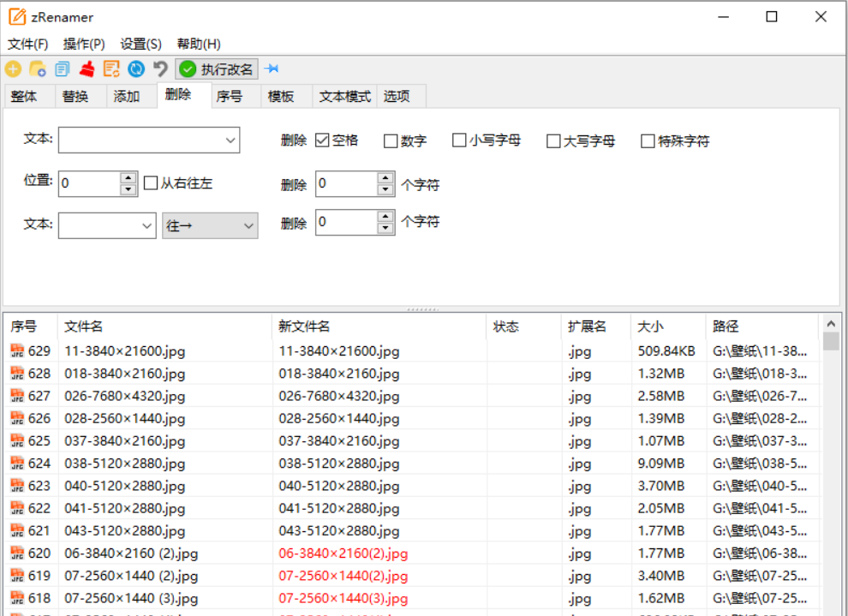Image resolution: width=848 pixels, height=616 pixels.
Task: Switch to the 模板 tab
Action: (287, 96)
